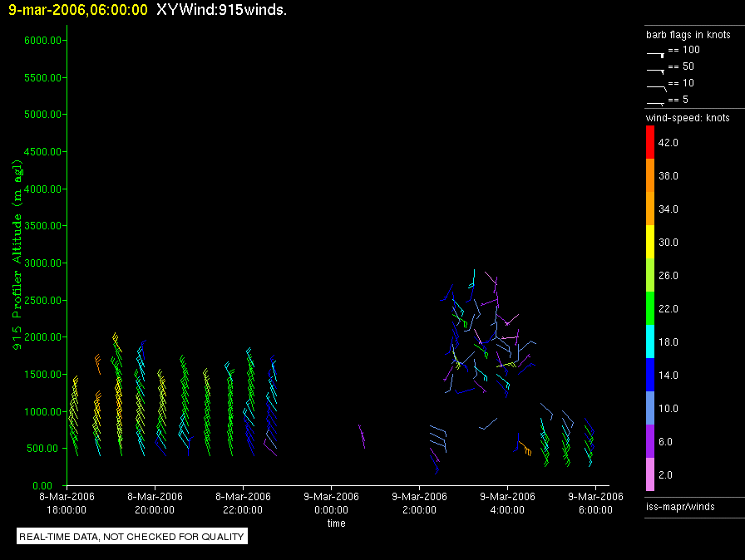The width and height of the screenshot is (745, 560).
Task: Click the '9-Mar-2006 2:00:00' time tick label
Action: [x=419, y=503]
